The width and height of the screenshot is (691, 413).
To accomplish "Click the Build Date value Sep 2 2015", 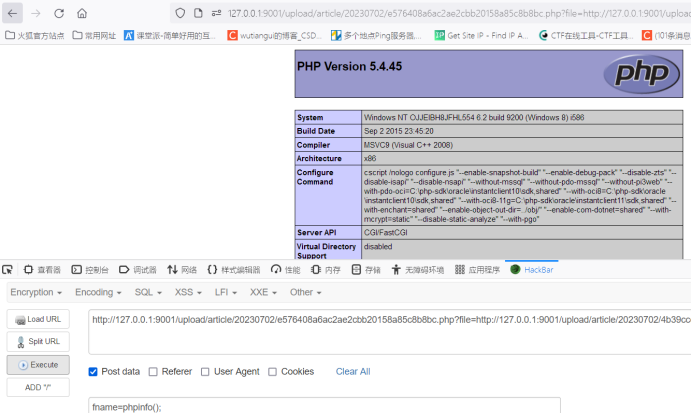I will pos(399,131).
